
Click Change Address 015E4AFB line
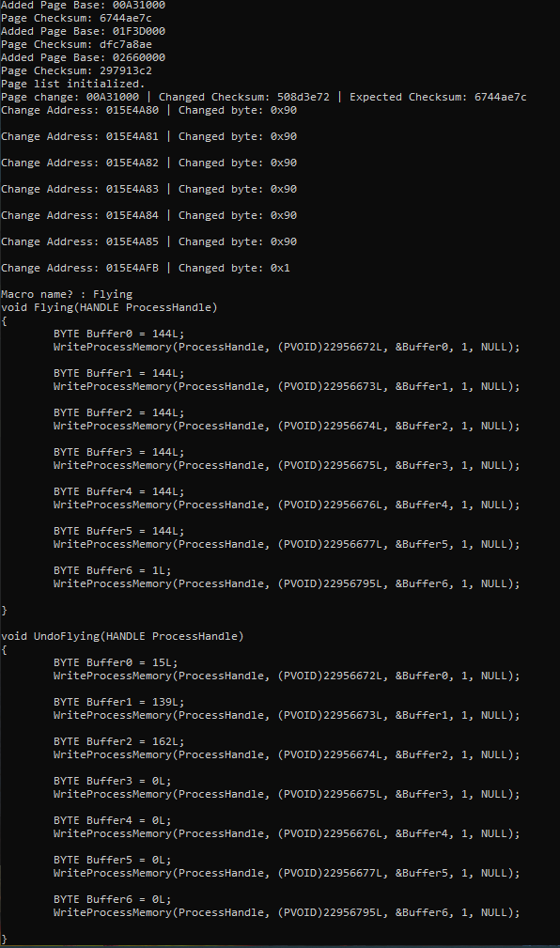click(x=146, y=268)
